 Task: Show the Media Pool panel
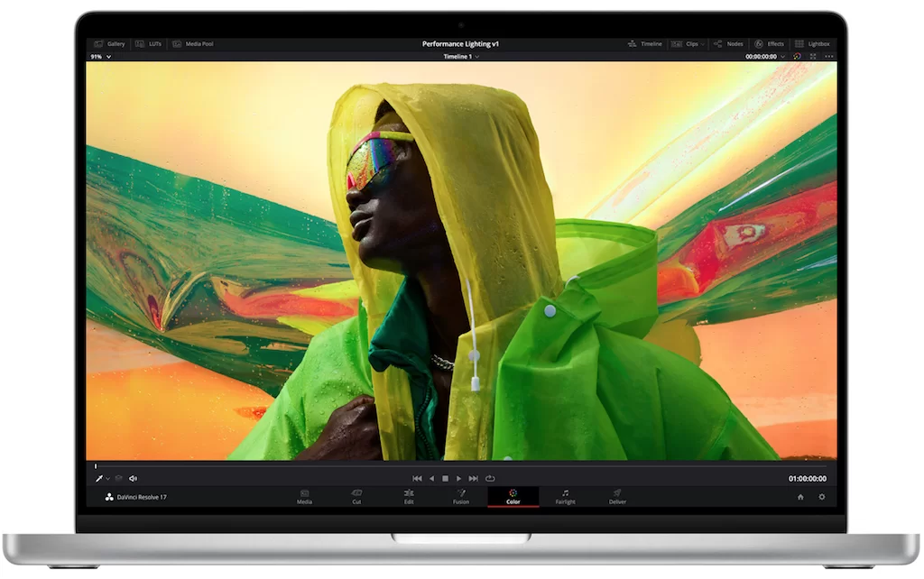coord(193,43)
